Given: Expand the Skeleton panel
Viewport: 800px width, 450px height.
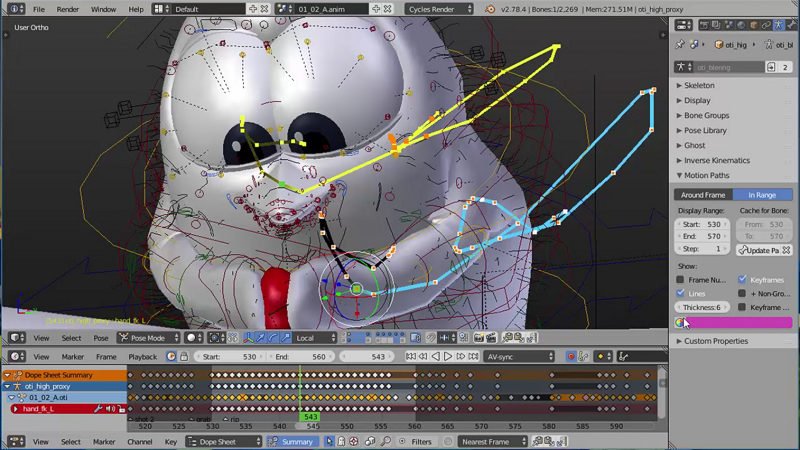Looking at the screenshot, I should [699, 85].
